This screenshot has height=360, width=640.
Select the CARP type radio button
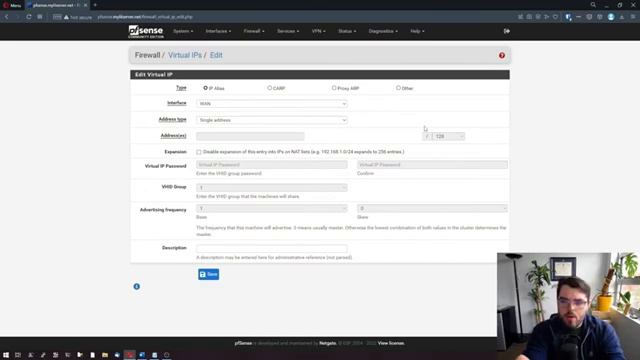[269, 88]
